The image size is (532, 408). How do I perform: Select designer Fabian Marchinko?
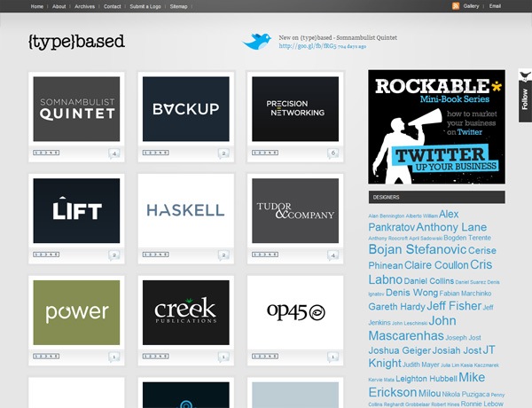(465, 294)
